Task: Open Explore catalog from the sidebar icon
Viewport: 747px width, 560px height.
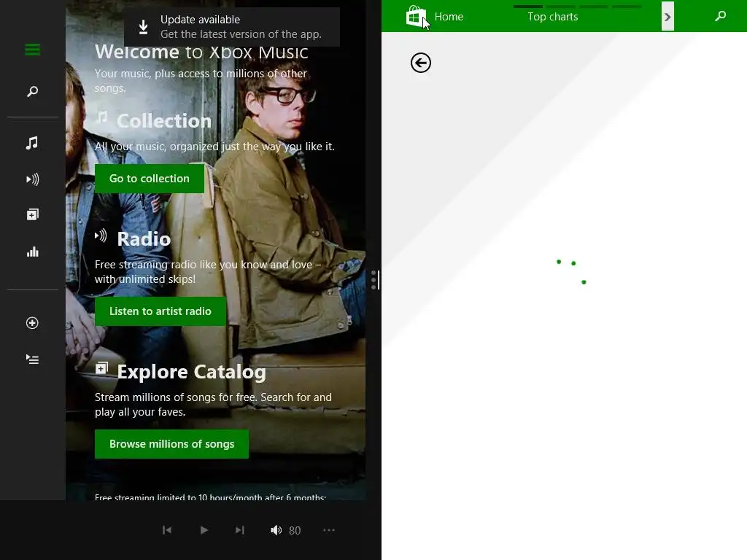Action: [x=32, y=215]
